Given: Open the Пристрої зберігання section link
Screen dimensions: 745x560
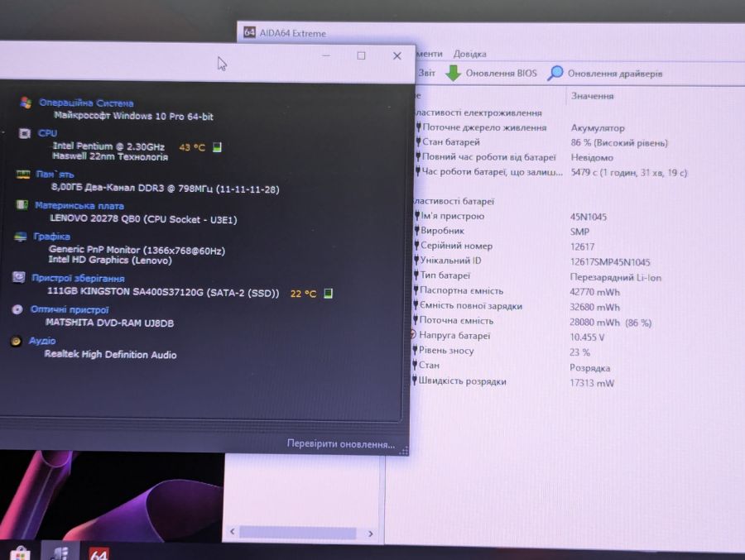Looking at the screenshot, I should click(78, 278).
